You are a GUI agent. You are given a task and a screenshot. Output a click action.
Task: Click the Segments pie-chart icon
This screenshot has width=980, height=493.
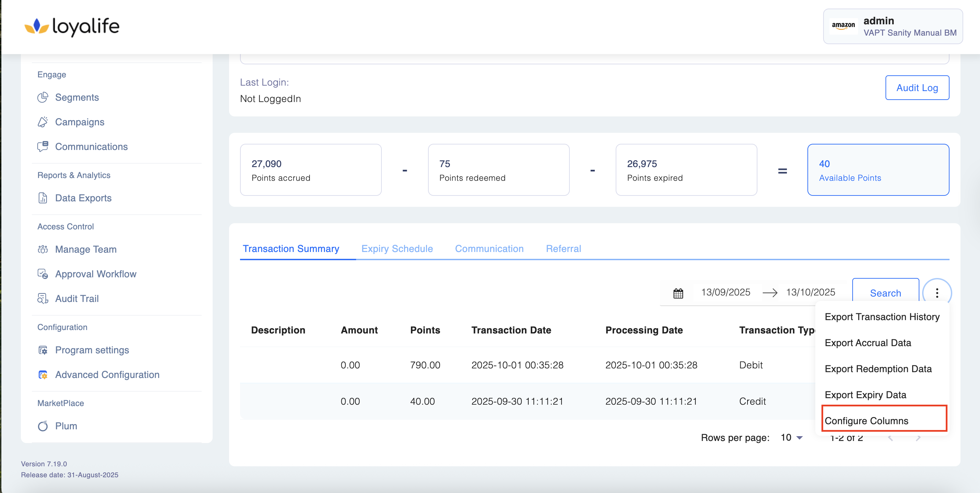[x=42, y=97]
